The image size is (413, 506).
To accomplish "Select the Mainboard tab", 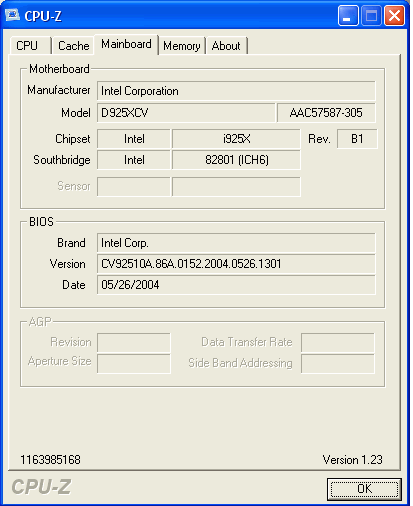I will pyautogui.click(x=126, y=44).
